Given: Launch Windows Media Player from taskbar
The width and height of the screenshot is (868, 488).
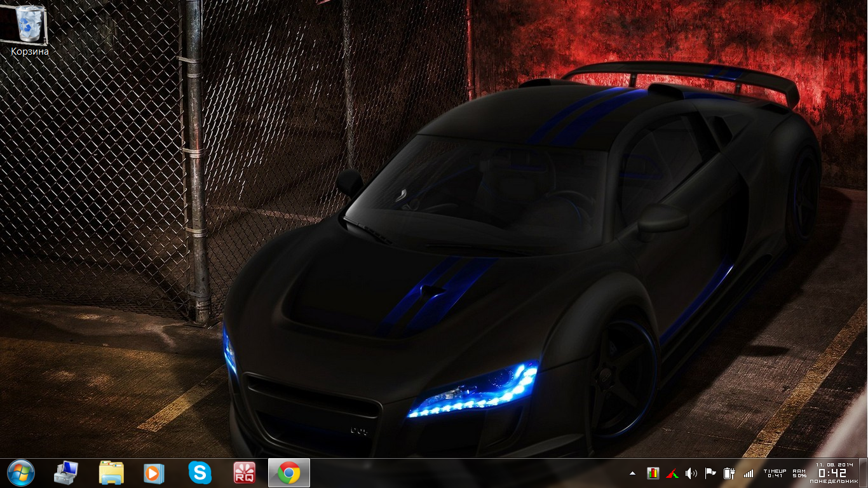Looking at the screenshot, I should coord(154,473).
